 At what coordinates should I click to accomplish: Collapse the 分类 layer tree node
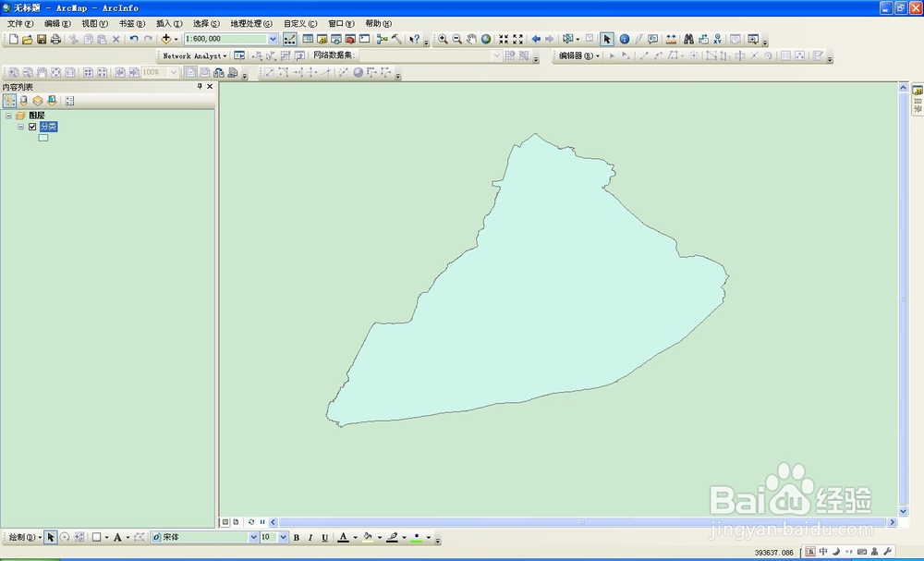(x=20, y=127)
